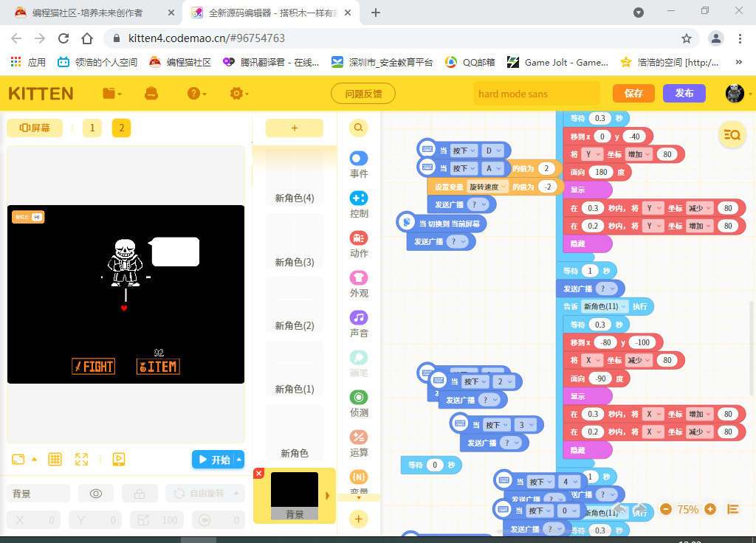Open a new browser tab
This screenshot has height=543, width=756.
376,13
